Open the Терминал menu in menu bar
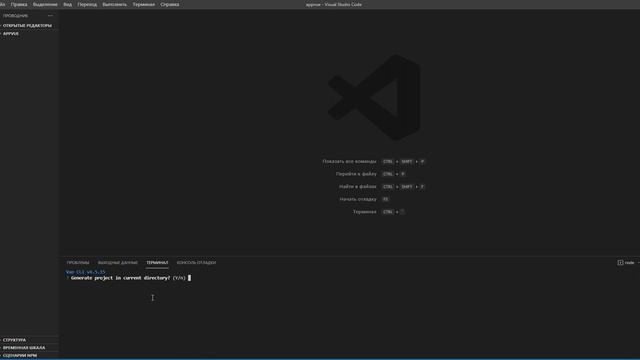Viewport: 640px width, 360px height. coord(144,4)
